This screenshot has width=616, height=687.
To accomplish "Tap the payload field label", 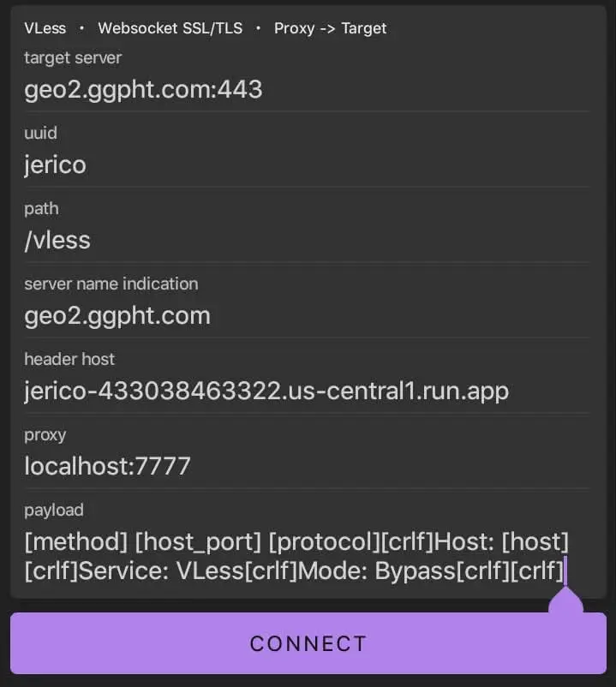I will coord(54,510).
